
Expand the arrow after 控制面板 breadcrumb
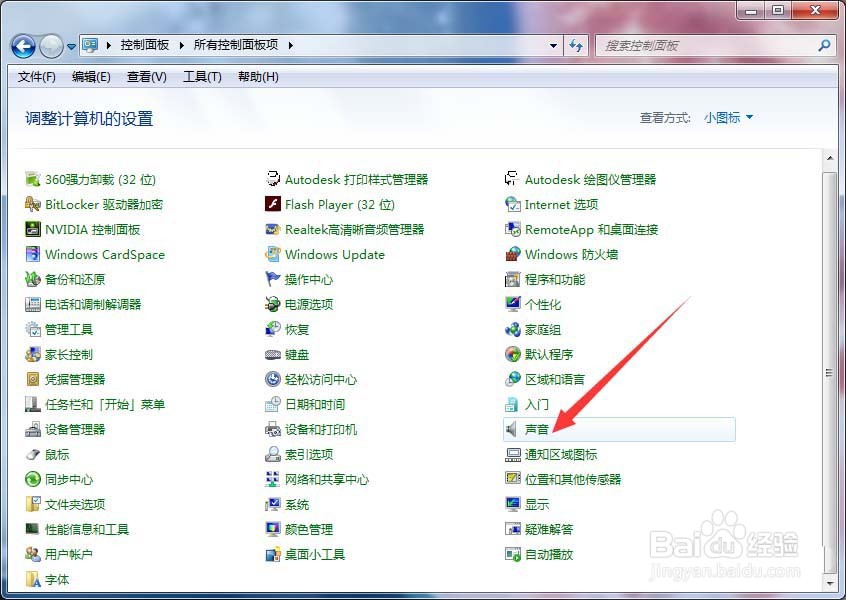pyautogui.click(x=181, y=45)
